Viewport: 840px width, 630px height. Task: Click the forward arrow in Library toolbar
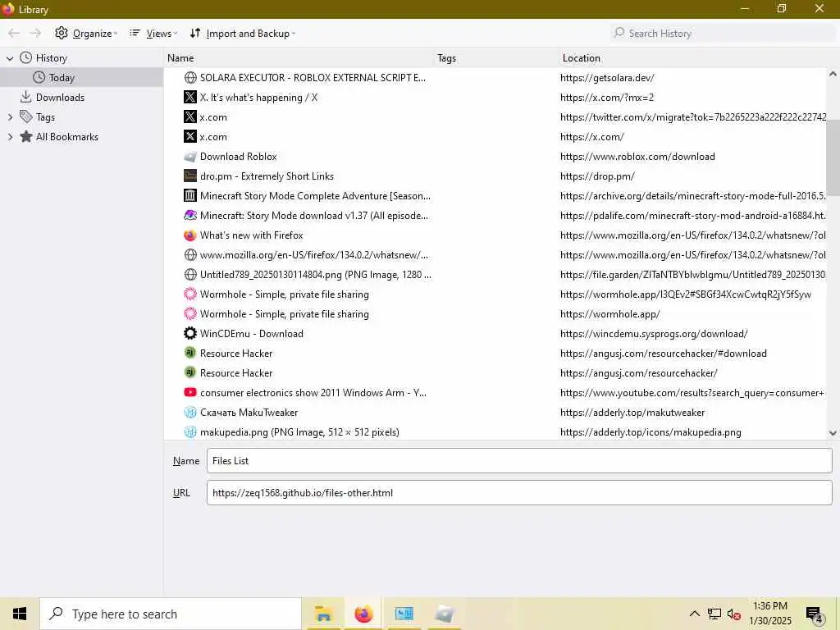click(35, 33)
